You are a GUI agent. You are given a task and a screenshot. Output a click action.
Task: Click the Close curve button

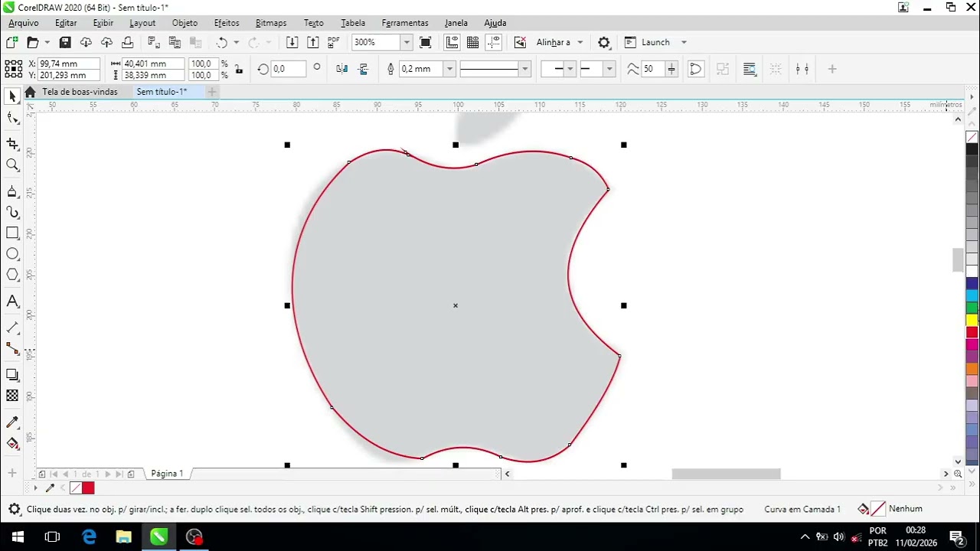tap(695, 69)
